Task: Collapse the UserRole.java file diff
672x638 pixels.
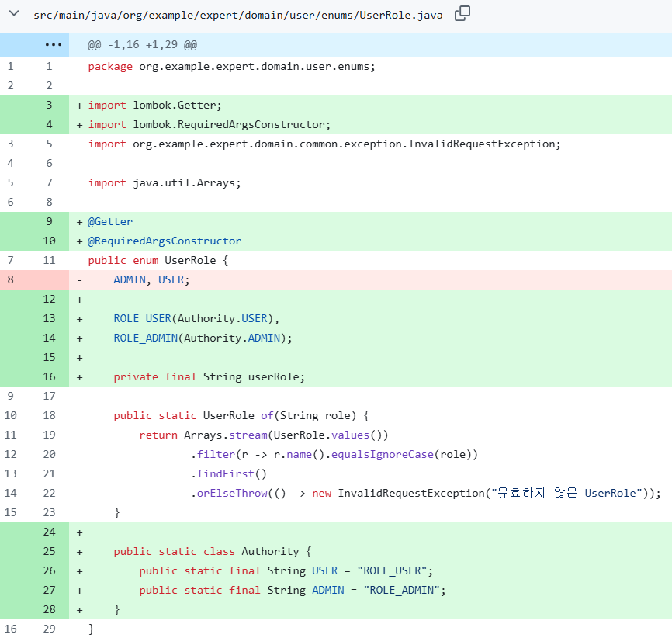Action: pyautogui.click(x=14, y=13)
